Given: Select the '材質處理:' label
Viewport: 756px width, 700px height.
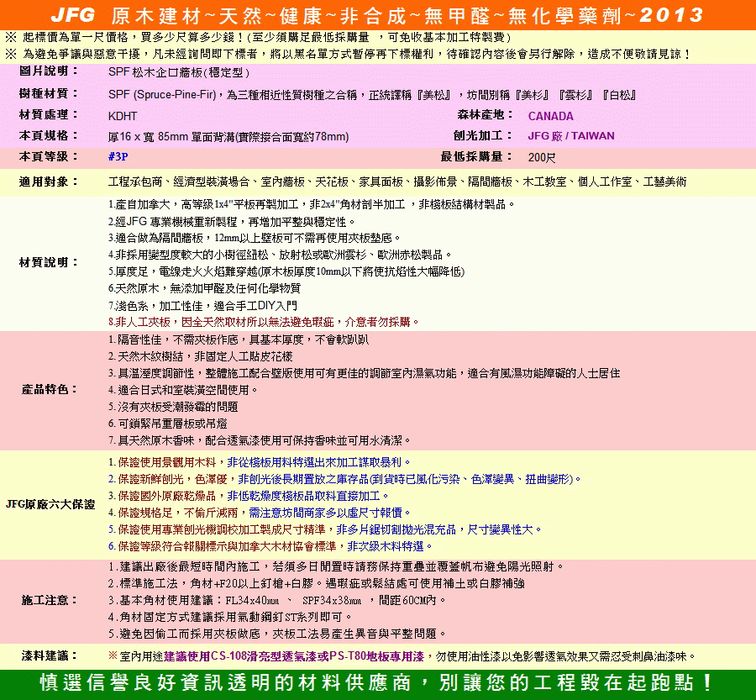Looking at the screenshot, I should [49, 115].
